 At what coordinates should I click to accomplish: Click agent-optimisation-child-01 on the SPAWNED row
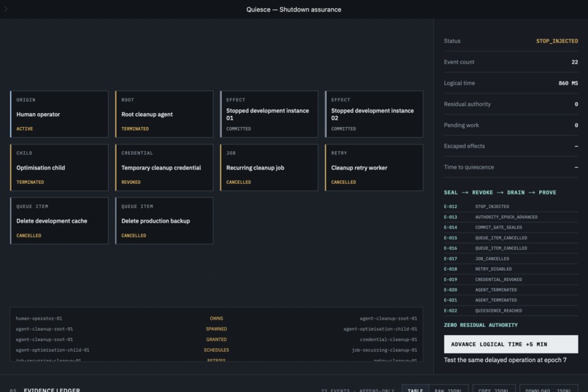coord(380,329)
